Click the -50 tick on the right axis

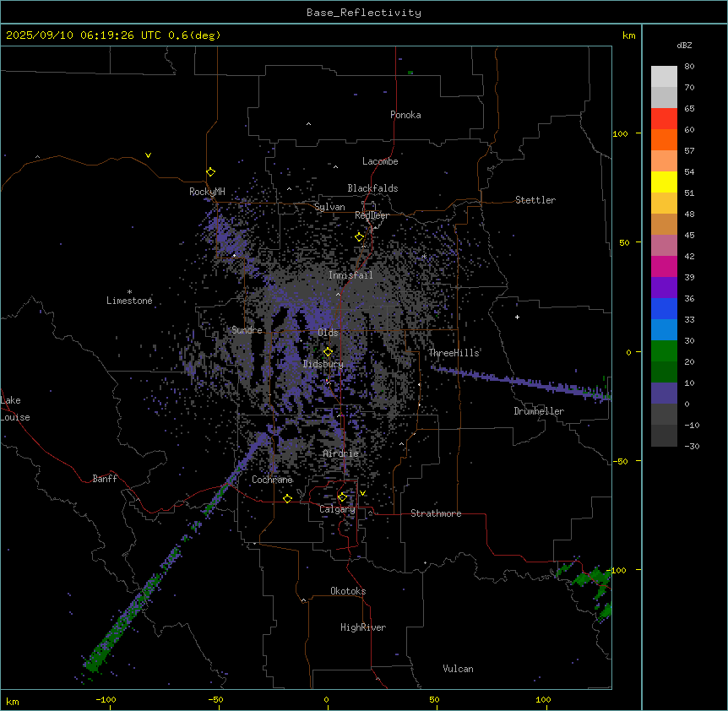[x=620, y=461]
